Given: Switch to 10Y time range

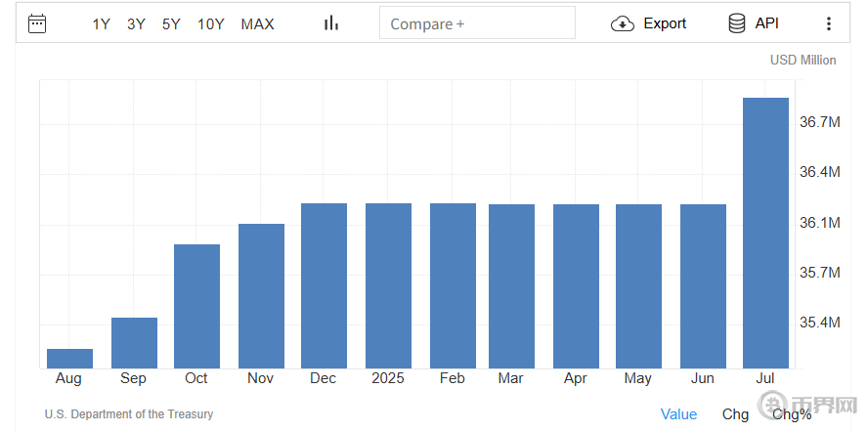Looking at the screenshot, I should (x=210, y=23).
